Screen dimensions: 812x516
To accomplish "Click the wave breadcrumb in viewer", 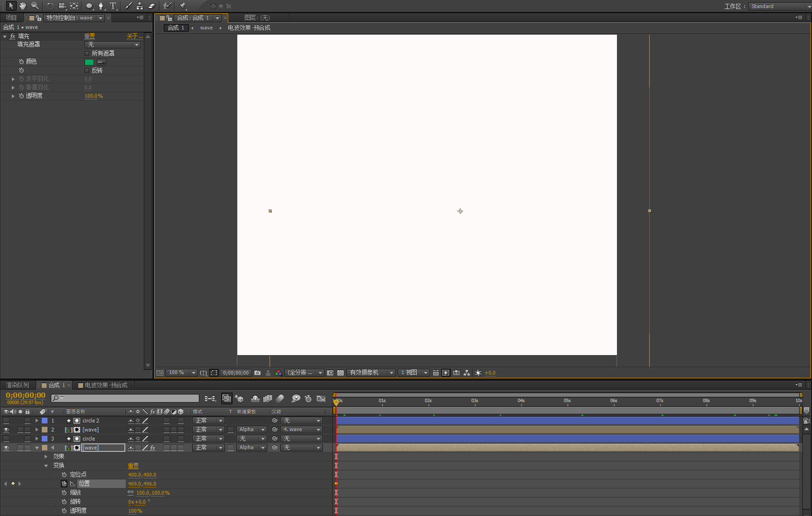I will [x=206, y=28].
